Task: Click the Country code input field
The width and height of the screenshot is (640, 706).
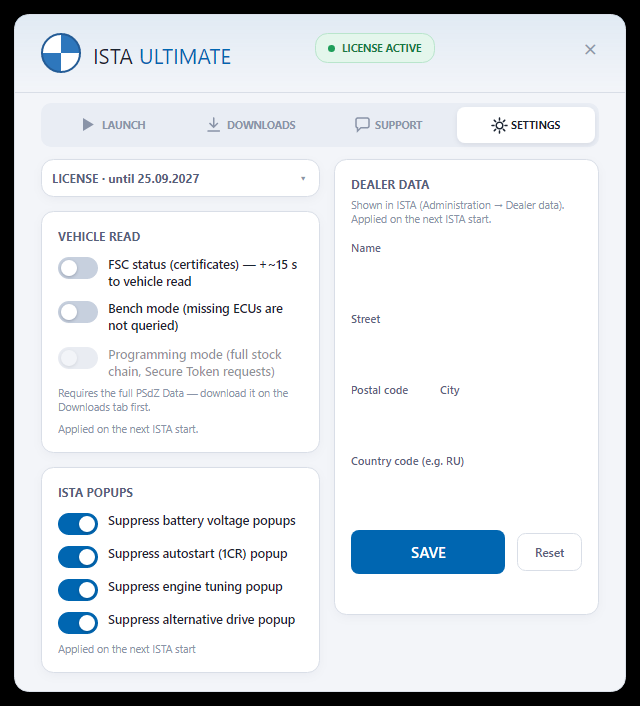Action: pos(466,491)
